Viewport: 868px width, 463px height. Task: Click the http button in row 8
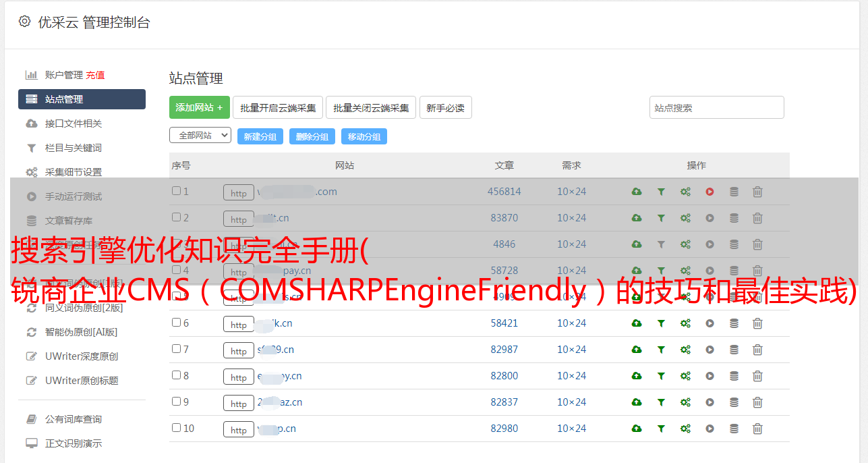[x=239, y=377]
